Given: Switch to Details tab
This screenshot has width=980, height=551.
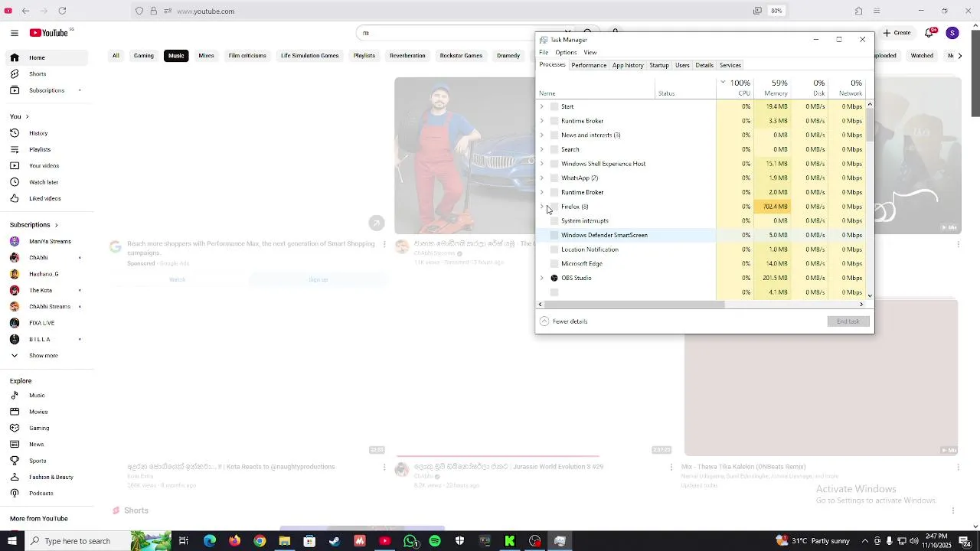Looking at the screenshot, I should coord(704,65).
